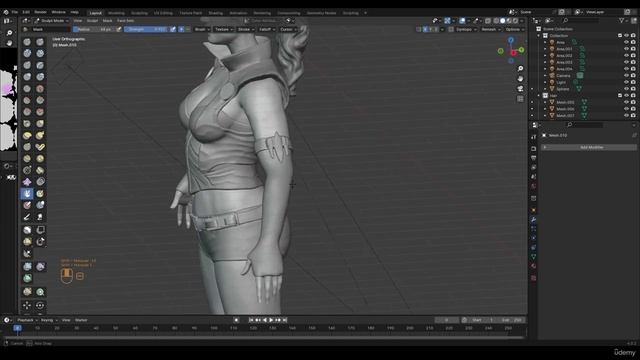This screenshot has width=640, height=360.
Task: Click the blue Z axis on the navigation gizmo
Action: (511, 40)
